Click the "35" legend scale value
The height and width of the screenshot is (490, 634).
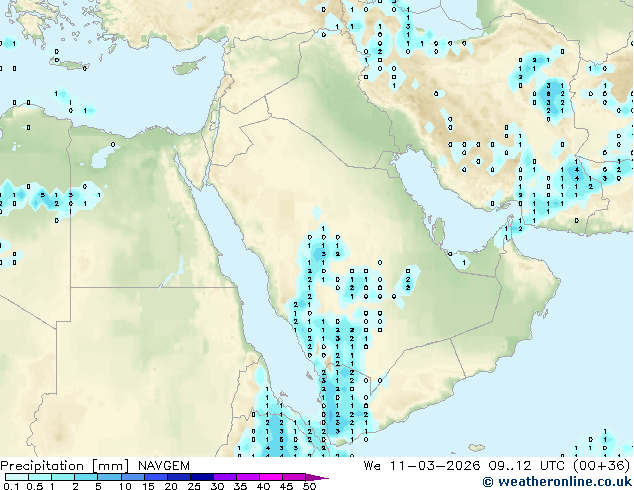[240, 486]
